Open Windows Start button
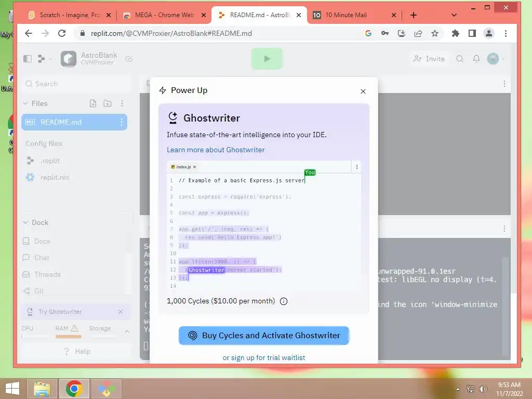 [12, 389]
